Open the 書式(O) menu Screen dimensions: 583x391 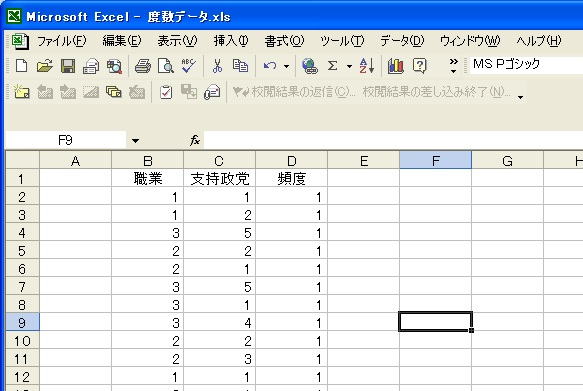[x=284, y=41]
